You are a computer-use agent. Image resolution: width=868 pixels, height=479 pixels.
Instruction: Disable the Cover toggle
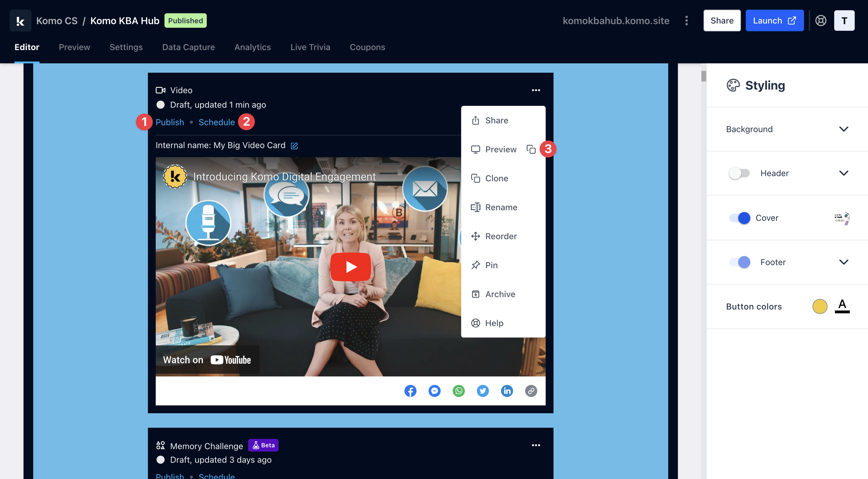pos(740,218)
